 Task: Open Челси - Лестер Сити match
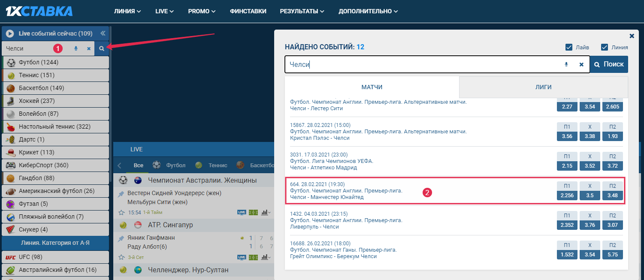tap(317, 108)
